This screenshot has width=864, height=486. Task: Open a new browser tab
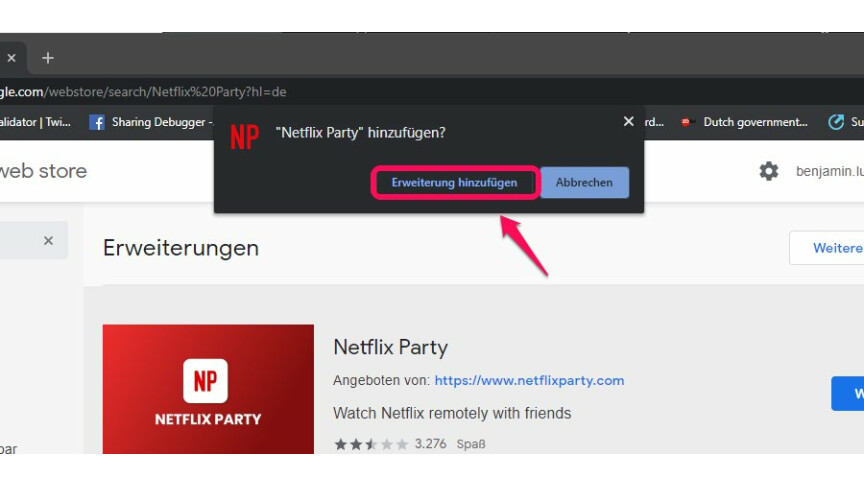[x=47, y=58]
